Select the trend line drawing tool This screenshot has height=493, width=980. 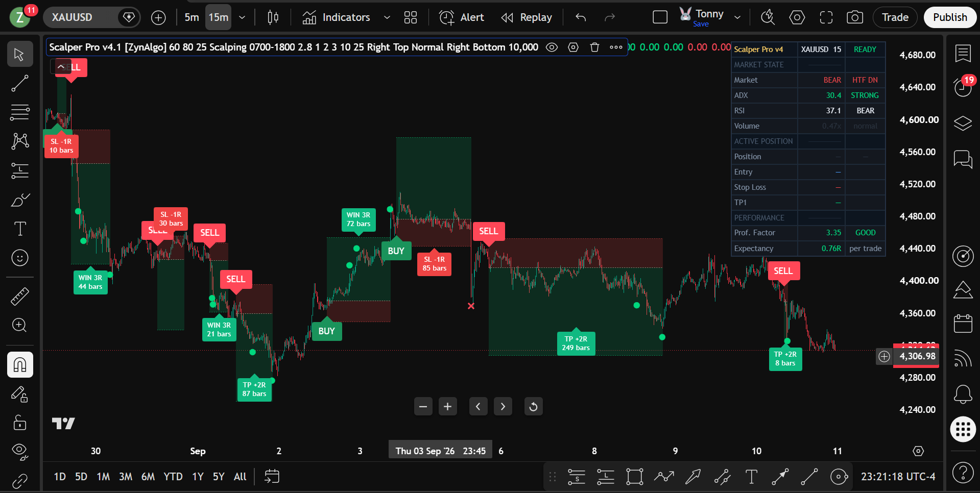tap(20, 83)
